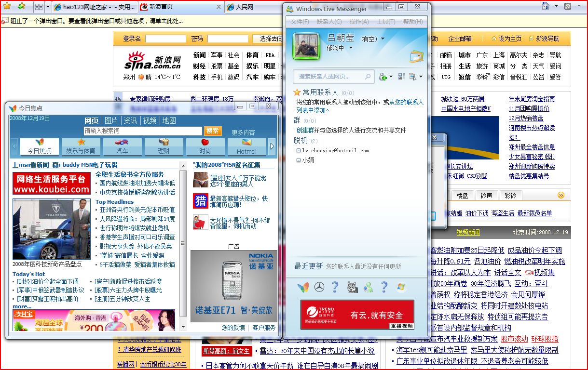Collapse the 常用联系人 group heading

(x=320, y=92)
